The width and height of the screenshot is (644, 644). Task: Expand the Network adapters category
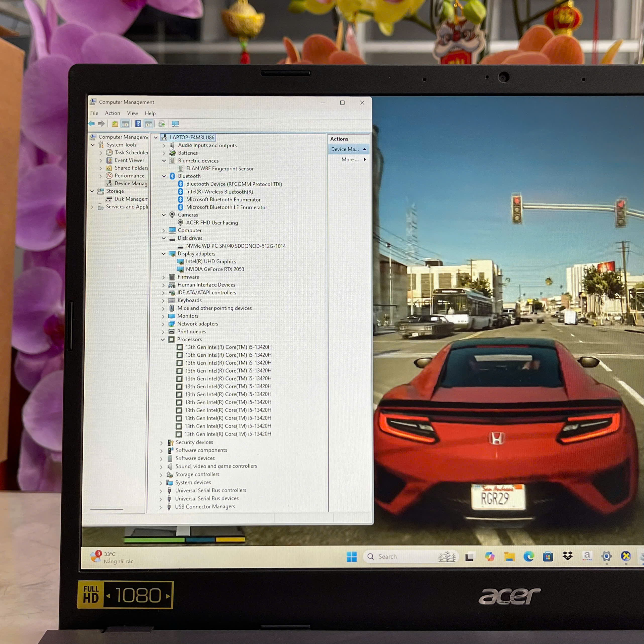163,324
